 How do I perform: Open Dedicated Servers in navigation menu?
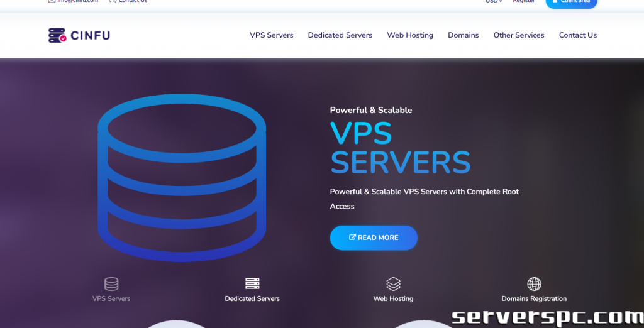[x=340, y=35]
